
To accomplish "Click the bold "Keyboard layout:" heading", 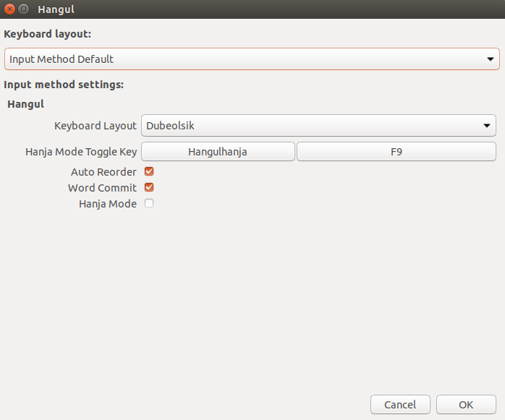I will 47,34.
